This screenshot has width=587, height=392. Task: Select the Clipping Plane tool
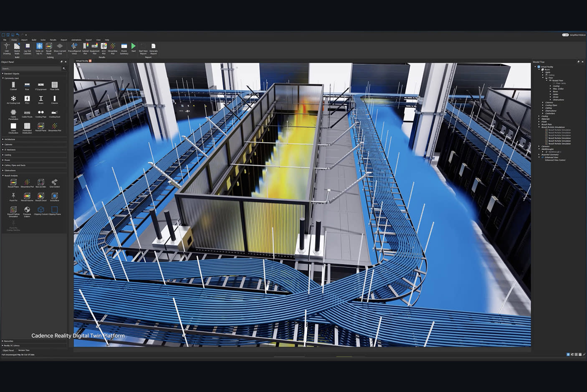[x=55, y=210]
